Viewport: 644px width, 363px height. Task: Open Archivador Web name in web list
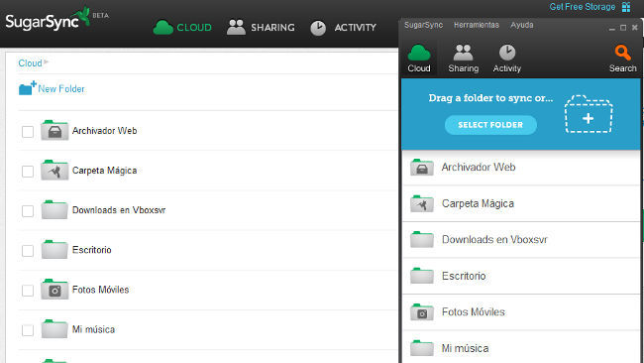point(104,131)
